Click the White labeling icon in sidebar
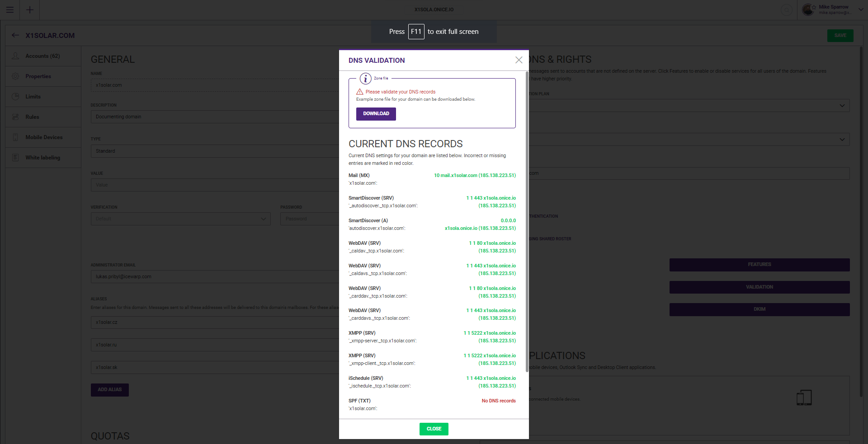This screenshot has height=444, width=868. [15, 158]
